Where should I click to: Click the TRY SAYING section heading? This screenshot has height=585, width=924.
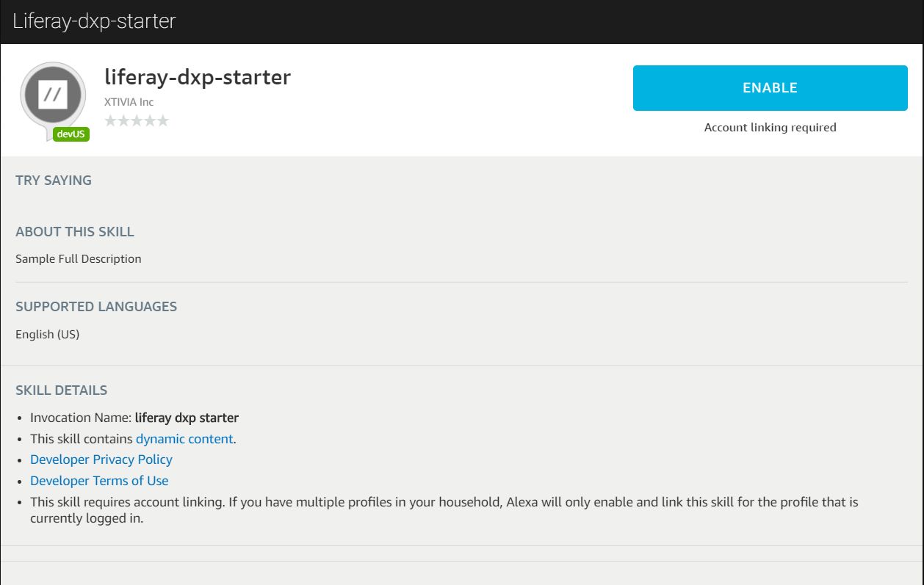pyautogui.click(x=54, y=181)
